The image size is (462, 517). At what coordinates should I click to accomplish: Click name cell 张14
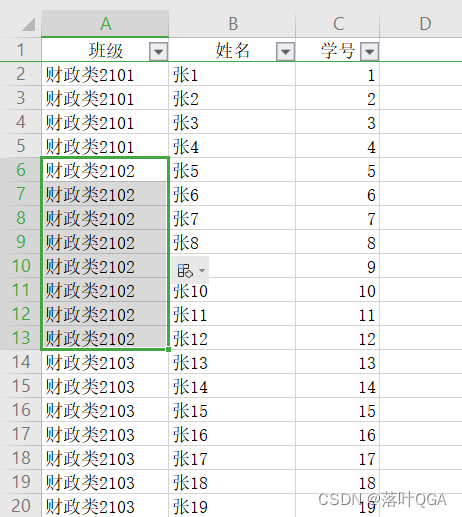point(232,386)
